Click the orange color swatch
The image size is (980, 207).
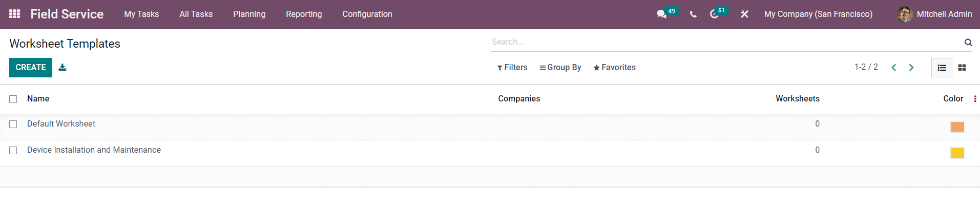957,127
